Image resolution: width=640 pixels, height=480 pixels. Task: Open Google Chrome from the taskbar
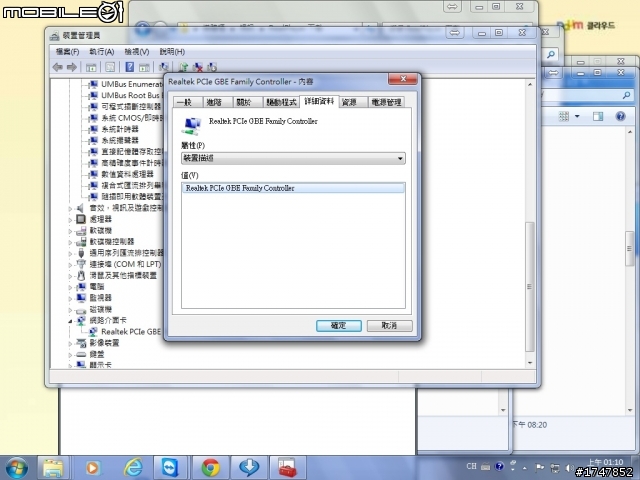coord(210,468)
